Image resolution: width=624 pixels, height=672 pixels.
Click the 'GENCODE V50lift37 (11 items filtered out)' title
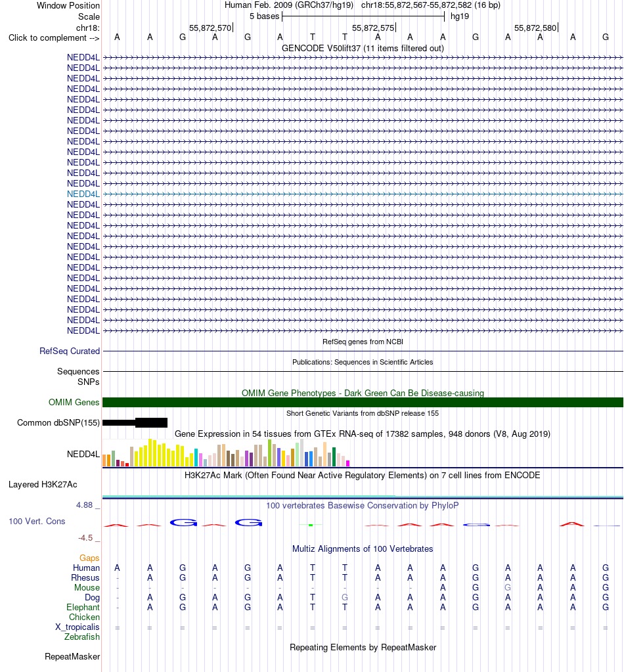[363, 49]
